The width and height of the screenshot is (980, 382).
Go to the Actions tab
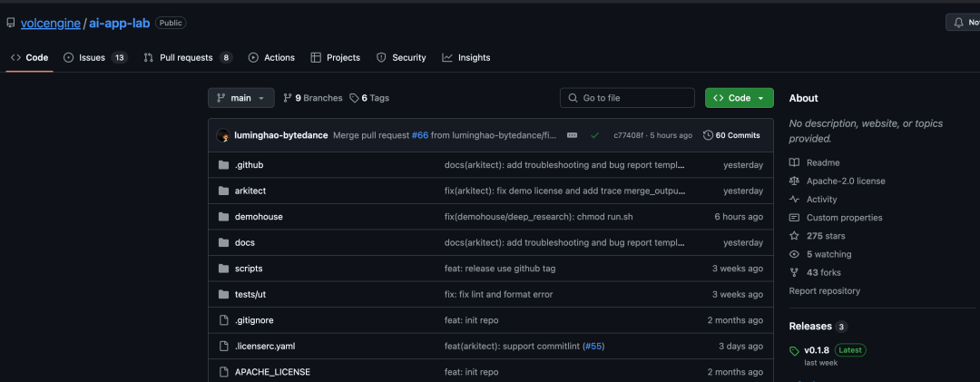[x=271, y=57]
